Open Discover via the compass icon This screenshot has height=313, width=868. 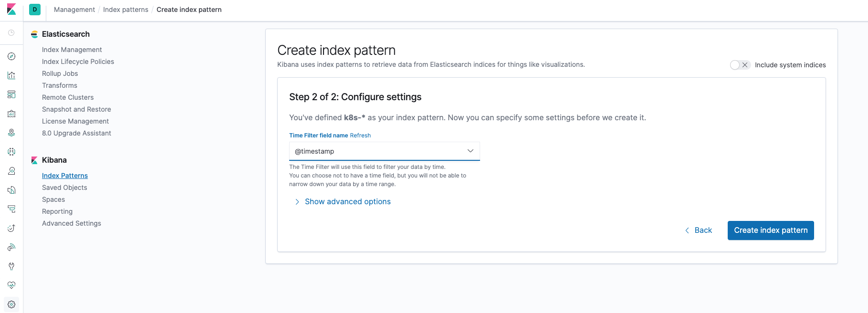point(11,56)
